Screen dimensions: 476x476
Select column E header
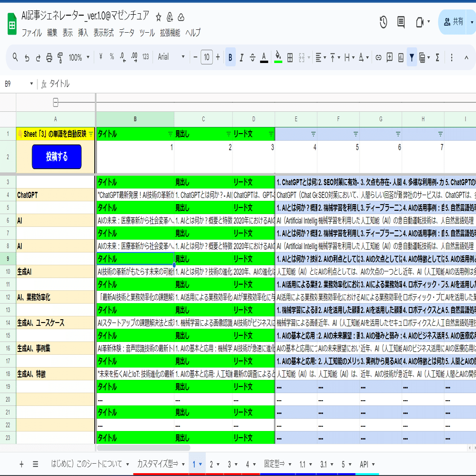pos(296,119)
